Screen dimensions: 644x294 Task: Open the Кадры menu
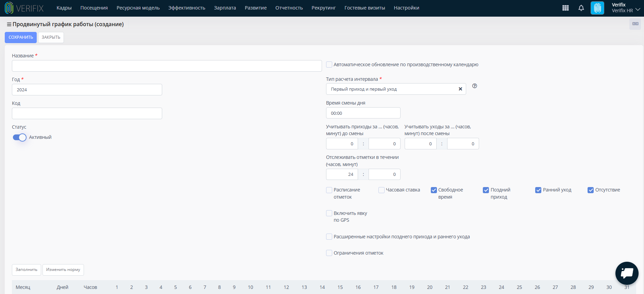point(64,8)
